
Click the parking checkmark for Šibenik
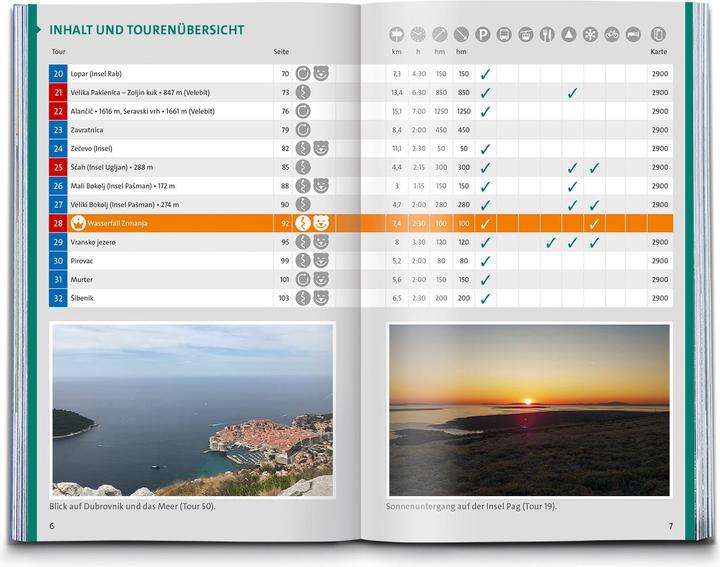click(x=485, y=298)
